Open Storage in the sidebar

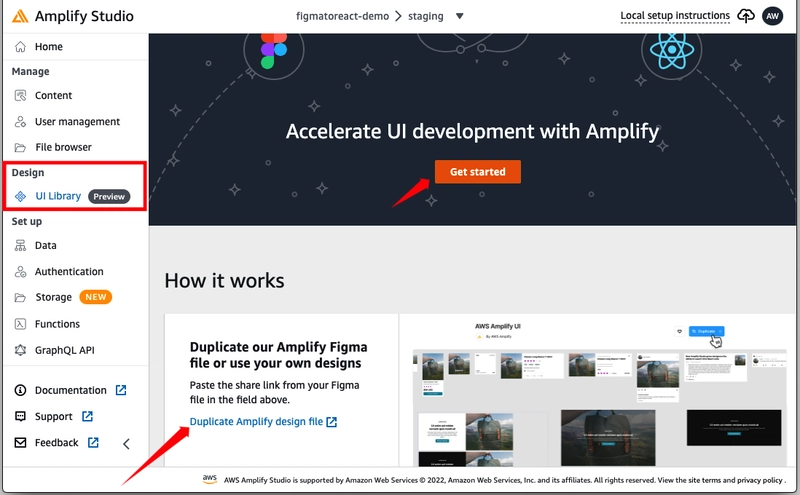click(x=54, y=297)
